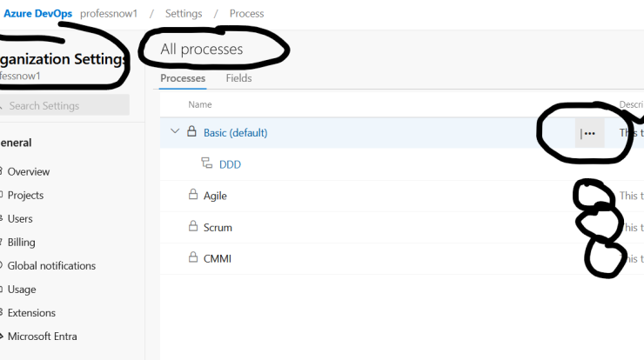Open Microsoft Entra settings
Viewport: 644px width, 360px height.
(42, 337)
